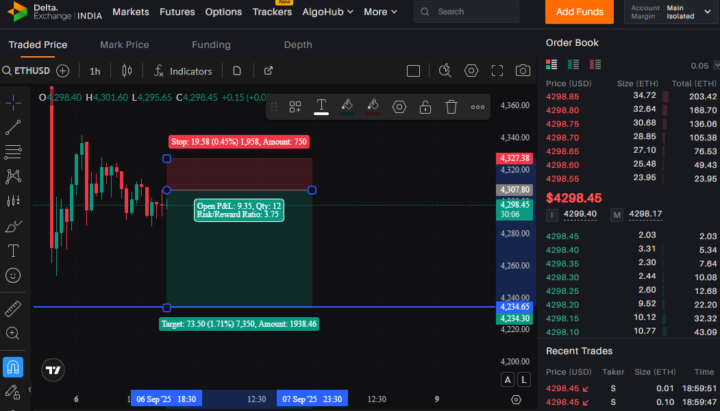Screen dimensions: 720x411
Task: Toggle the lock on the selected drawing
Action: click(425, 107)
